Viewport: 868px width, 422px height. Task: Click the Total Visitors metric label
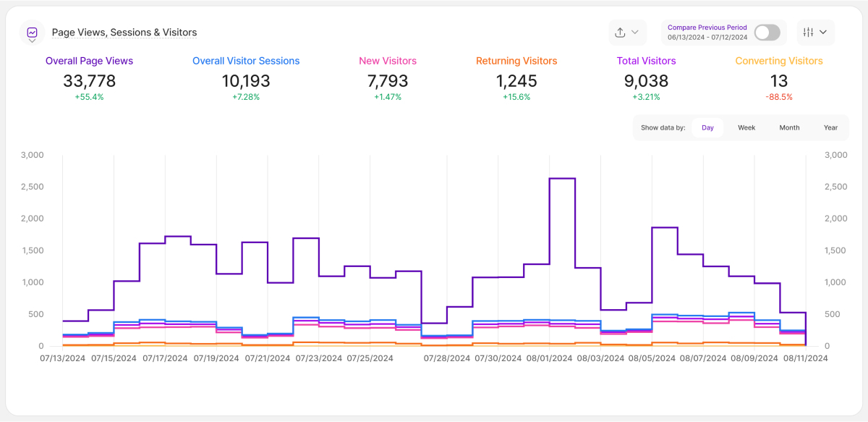[x=646, y=61]
